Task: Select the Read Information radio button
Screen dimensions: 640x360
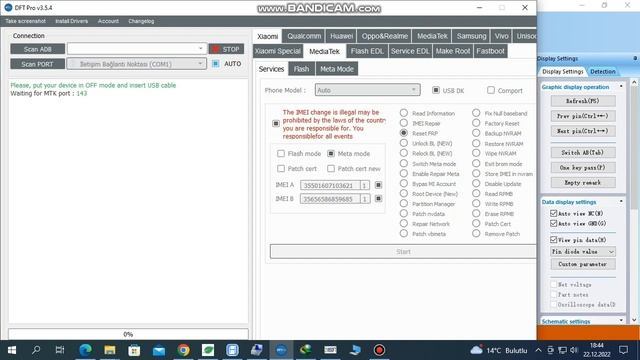Action: (x=404, y=113)
